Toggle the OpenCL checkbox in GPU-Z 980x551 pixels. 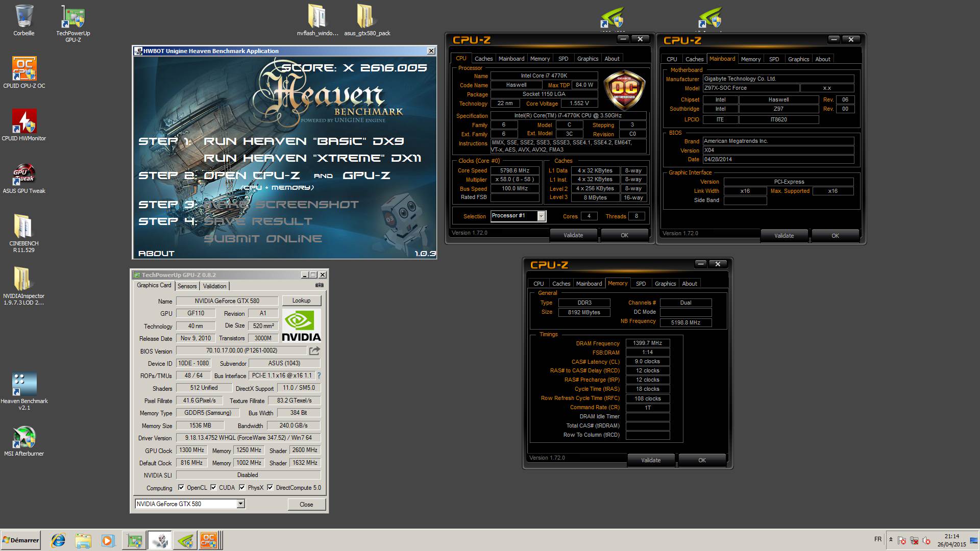pyautogui.click(x=181, y=488)
